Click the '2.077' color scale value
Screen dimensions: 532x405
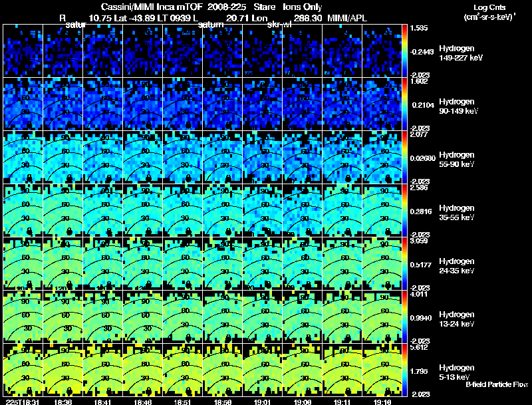click(419, 134)
